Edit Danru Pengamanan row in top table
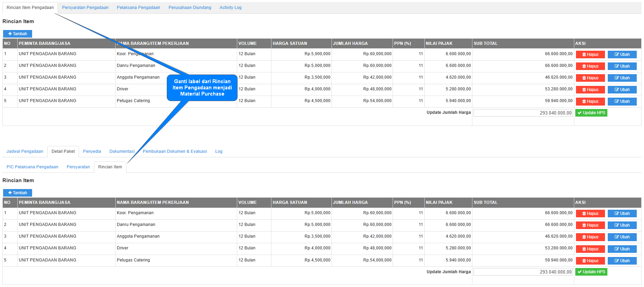 point(622,66)
